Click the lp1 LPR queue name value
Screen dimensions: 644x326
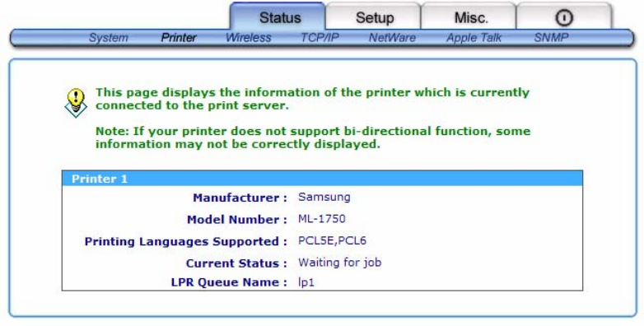pyautogui.click(x=306, y=282)
